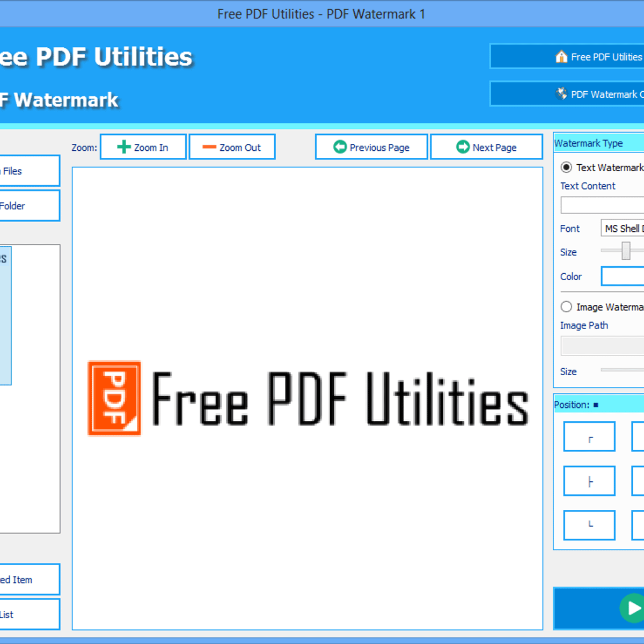Click the home icon on Free PDF Utilities button
This screenshot has height=644, width=644.
[561, 56]
